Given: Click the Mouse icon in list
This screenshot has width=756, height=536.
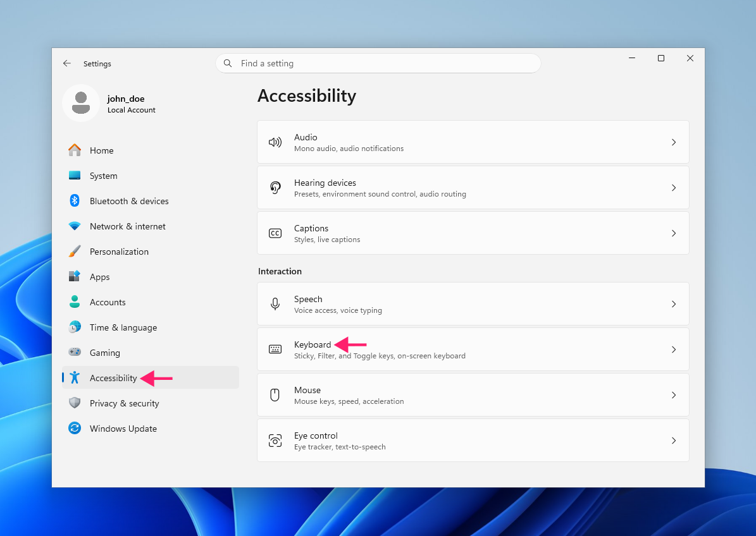Looking at the screenshot, I should click(275, 395).
